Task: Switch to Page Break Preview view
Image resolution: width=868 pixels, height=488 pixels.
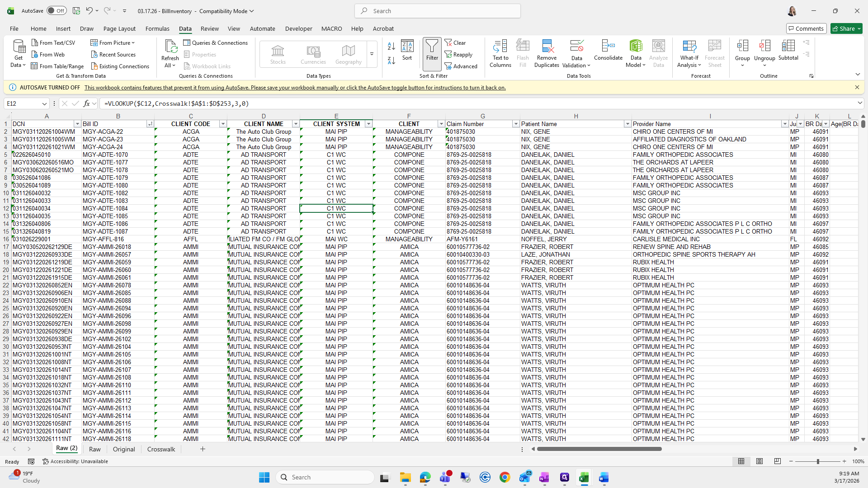Action: (x=777, y=461)
